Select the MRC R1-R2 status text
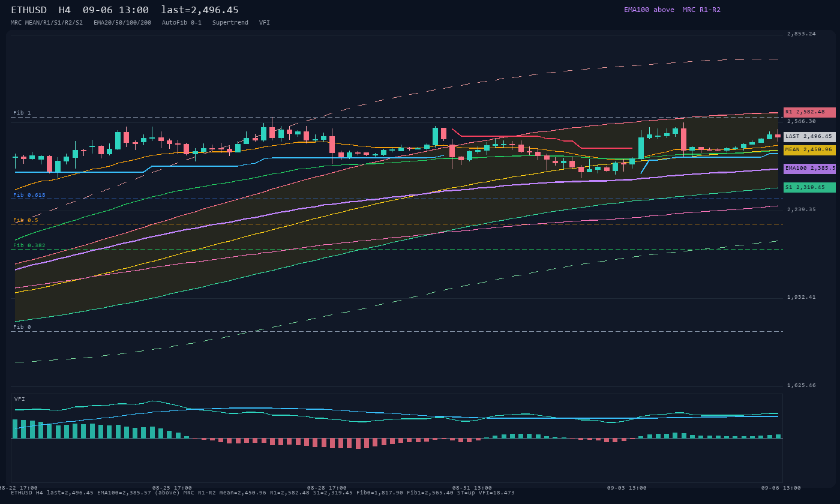The image size is (840, 504). [x=701, y=10]
